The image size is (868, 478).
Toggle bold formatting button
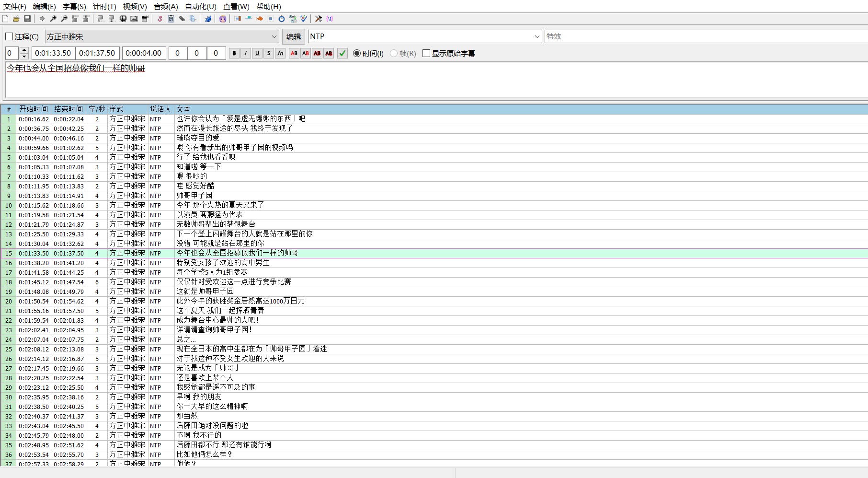pyautogui.click(x=234, y=53)
